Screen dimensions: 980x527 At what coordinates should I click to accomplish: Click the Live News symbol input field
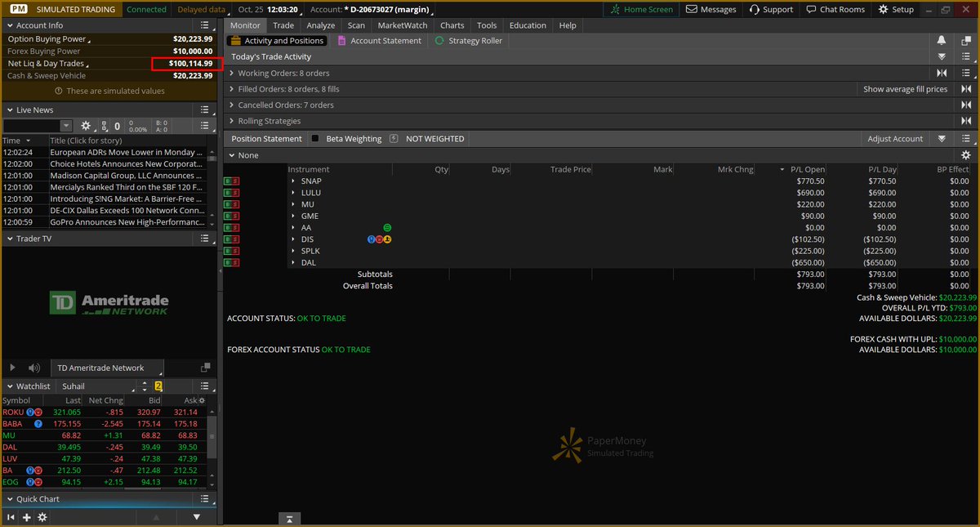32,126
